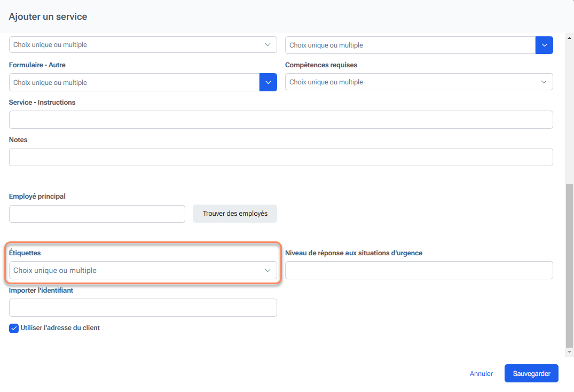The width and height of the screenshot is (574, 392).
Task: Click the scrollbar track above the thumb
Action: 569,107
